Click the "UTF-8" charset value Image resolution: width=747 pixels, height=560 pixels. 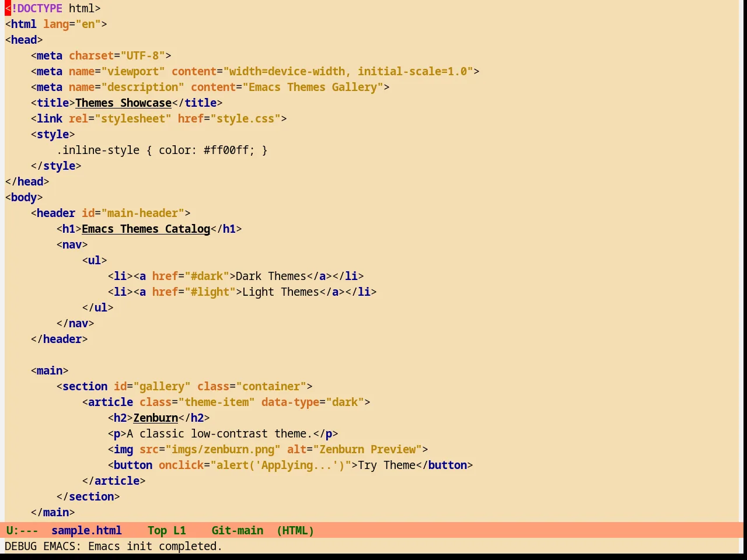pos(143,55)
